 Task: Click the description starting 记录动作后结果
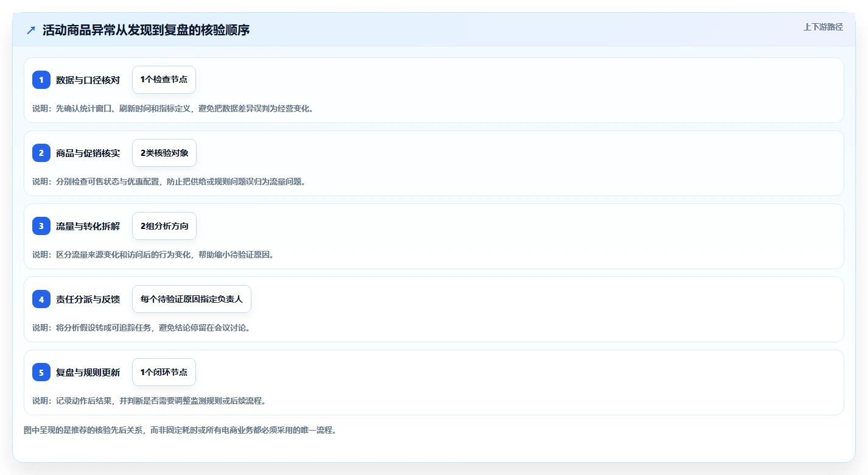click(x=149, y=401)
